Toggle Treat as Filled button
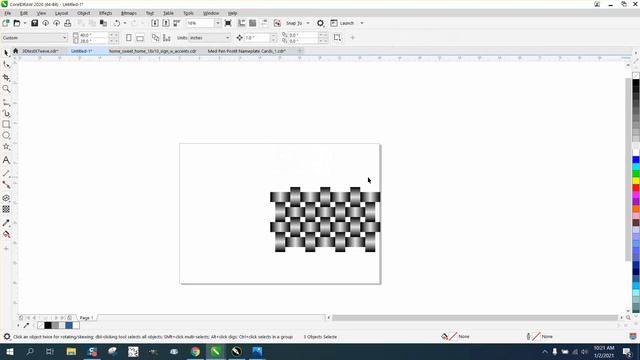The image size is (640, 360). (x=337, y=38)
